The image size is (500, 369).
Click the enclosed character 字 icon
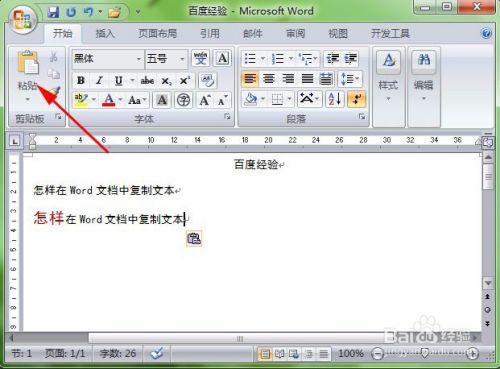[x=183, y=100]
